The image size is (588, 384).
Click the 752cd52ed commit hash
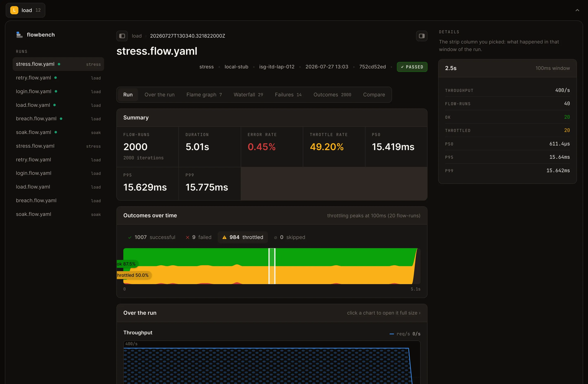click(372, 67)
